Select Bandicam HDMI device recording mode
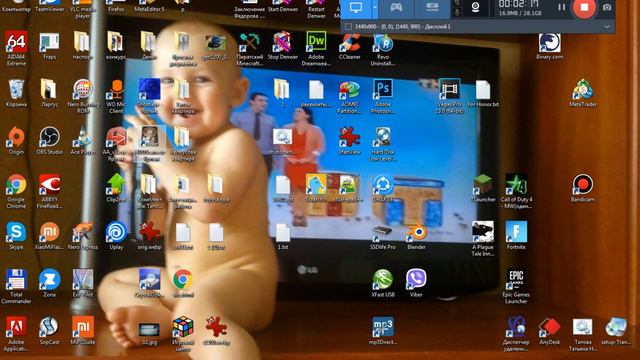 432,8
